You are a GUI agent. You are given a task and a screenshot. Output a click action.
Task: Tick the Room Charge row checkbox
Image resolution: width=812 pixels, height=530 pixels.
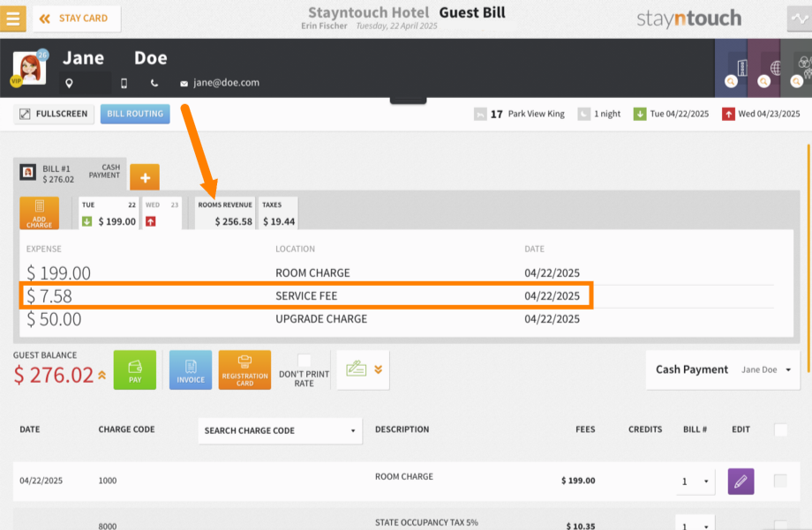click(780, 481)
